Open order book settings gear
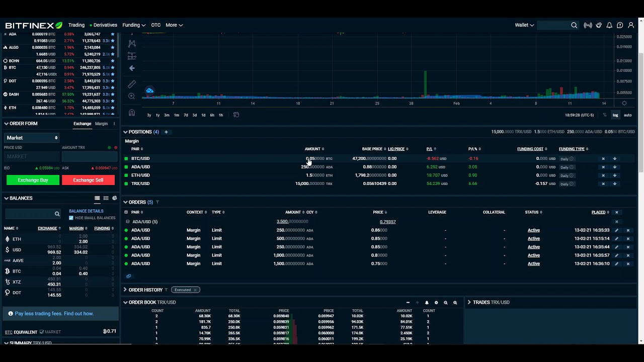Image resolution: width=644 pixels, height=362 pixels. [436, 303]
